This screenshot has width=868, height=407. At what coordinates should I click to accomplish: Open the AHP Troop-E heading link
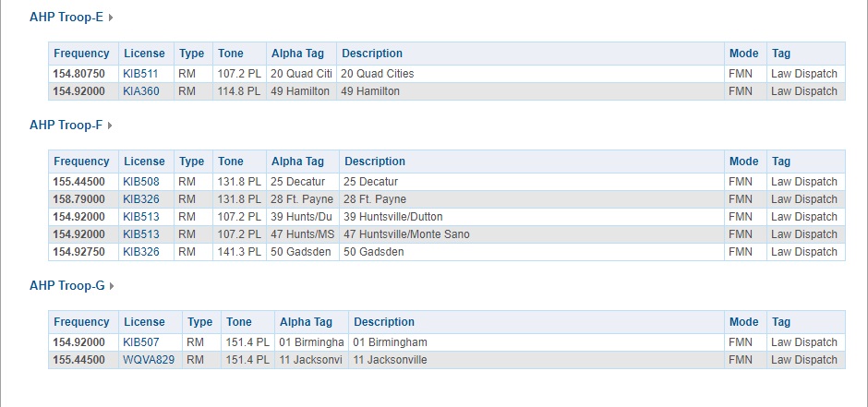[66, 18]
